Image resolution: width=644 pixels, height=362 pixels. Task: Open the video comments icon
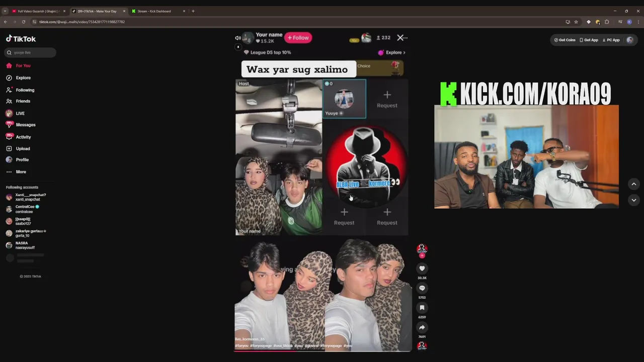point(422,288)
